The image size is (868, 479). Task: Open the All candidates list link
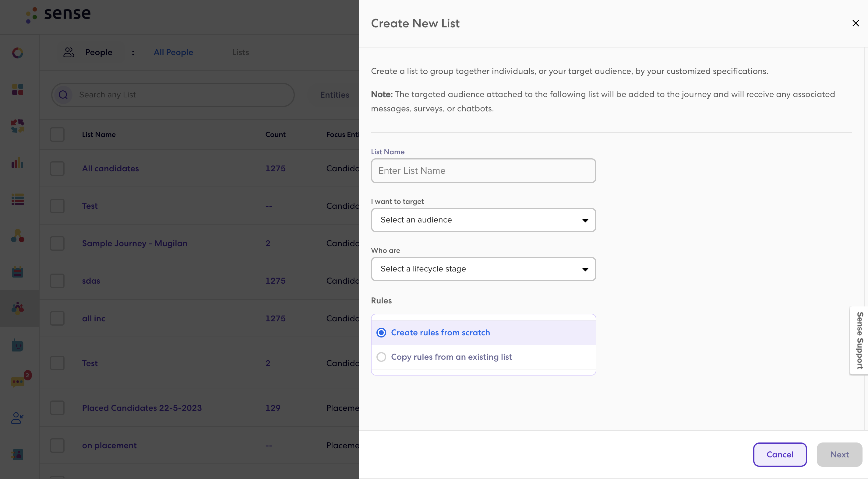[x=111, y=169]
